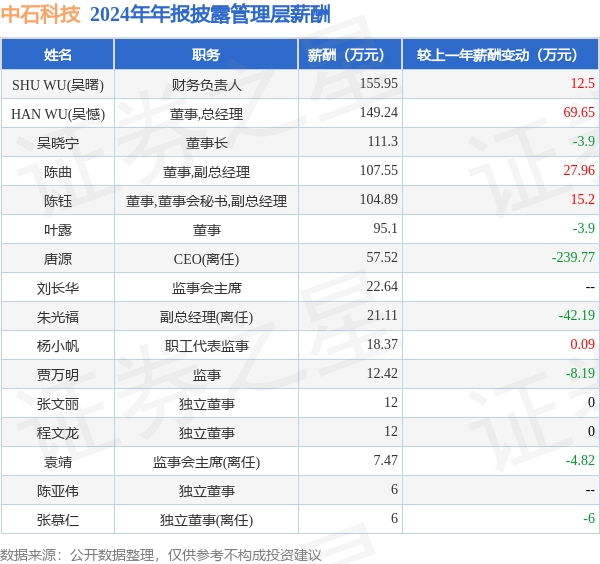Viewport: 600px width, 564px height.
Task: Select the 董事,副总经理 position cell
Action: tap(206, 172)
